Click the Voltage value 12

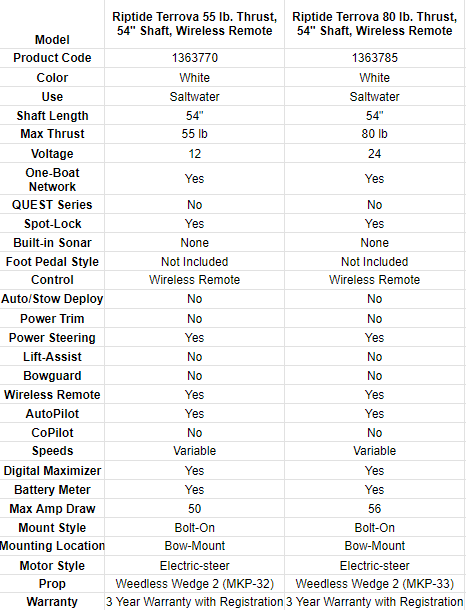pyautogui.click(x=194, y=154)
